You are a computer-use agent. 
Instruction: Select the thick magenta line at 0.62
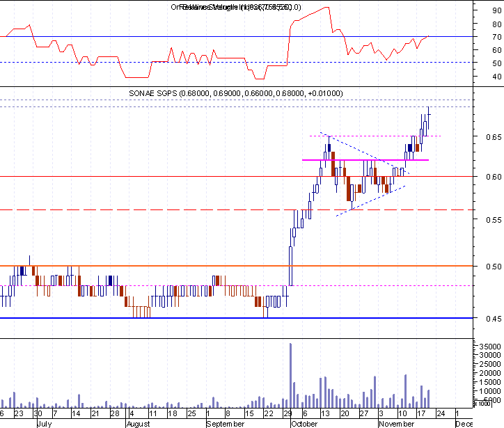[x=365, y=159]
